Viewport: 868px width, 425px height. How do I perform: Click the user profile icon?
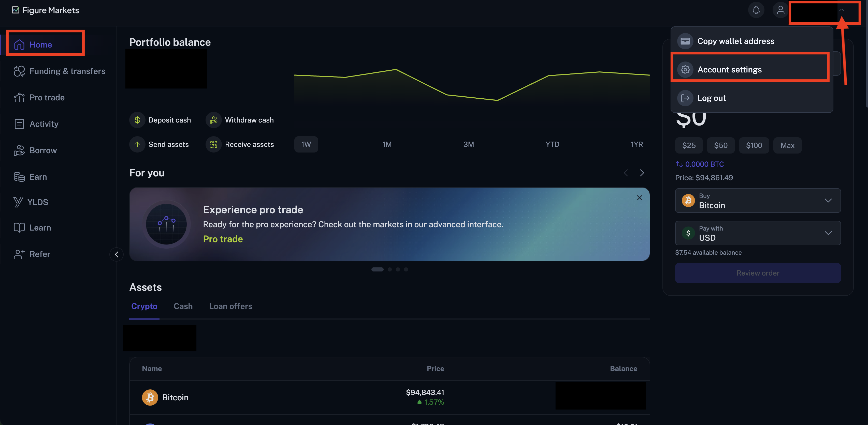click(780, 10)
